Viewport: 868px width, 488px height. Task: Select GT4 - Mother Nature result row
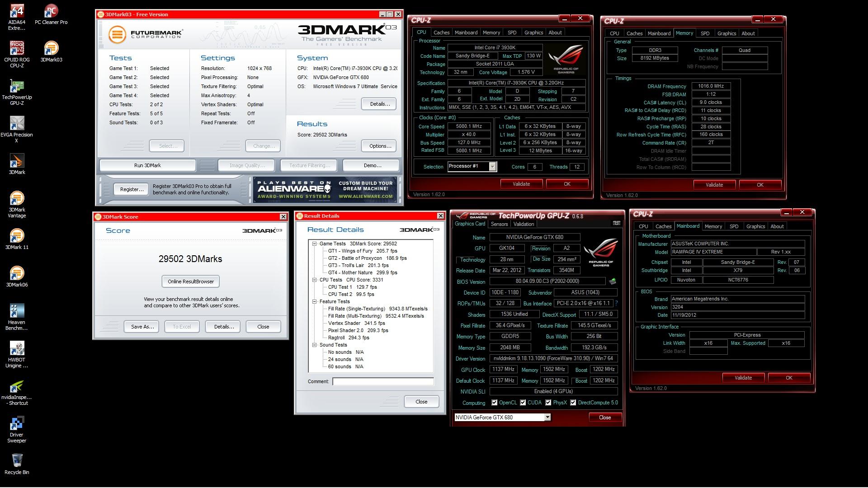(363, 272)
